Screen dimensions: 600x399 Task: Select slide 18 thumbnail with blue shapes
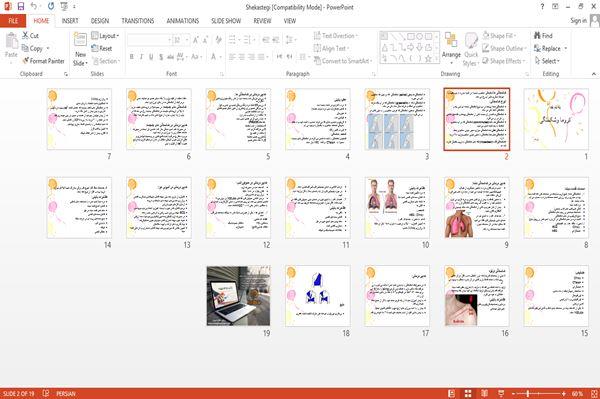[318, 296]
